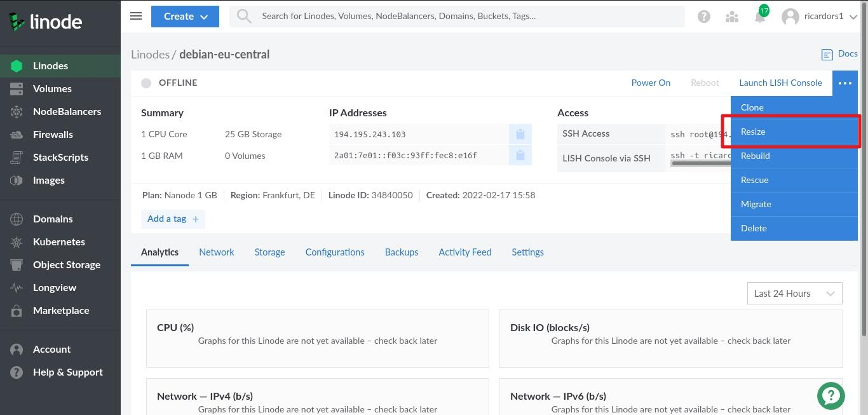Click the Linodes breadcrumb link
Image resolution: width=868 pixels, height=415 pixels.
point(150,55)
